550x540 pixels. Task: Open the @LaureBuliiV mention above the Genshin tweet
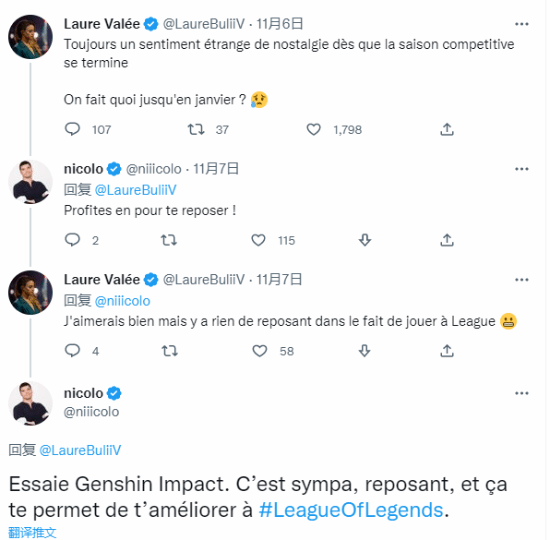pos(80,451)
